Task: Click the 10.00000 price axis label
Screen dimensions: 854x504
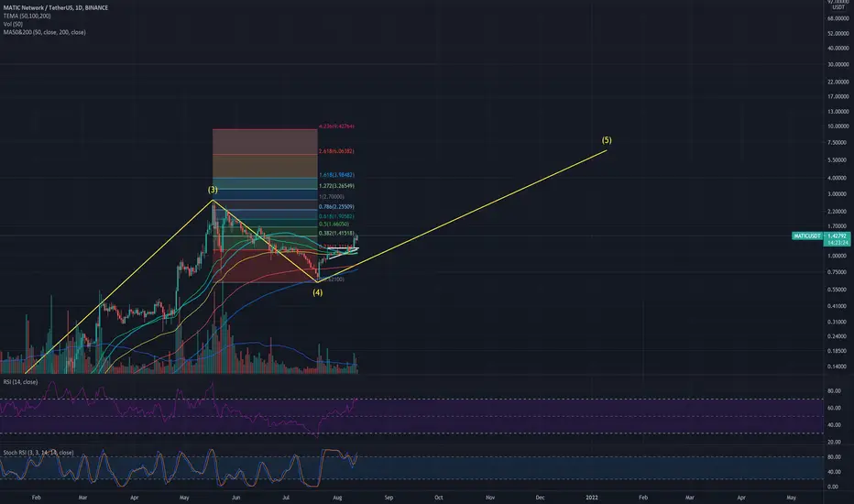Action: point(838,126)
